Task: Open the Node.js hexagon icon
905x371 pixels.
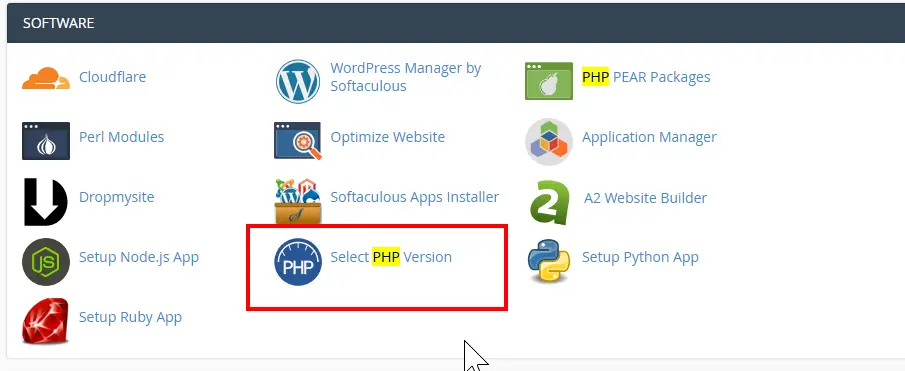Action: tap(46, 262)
